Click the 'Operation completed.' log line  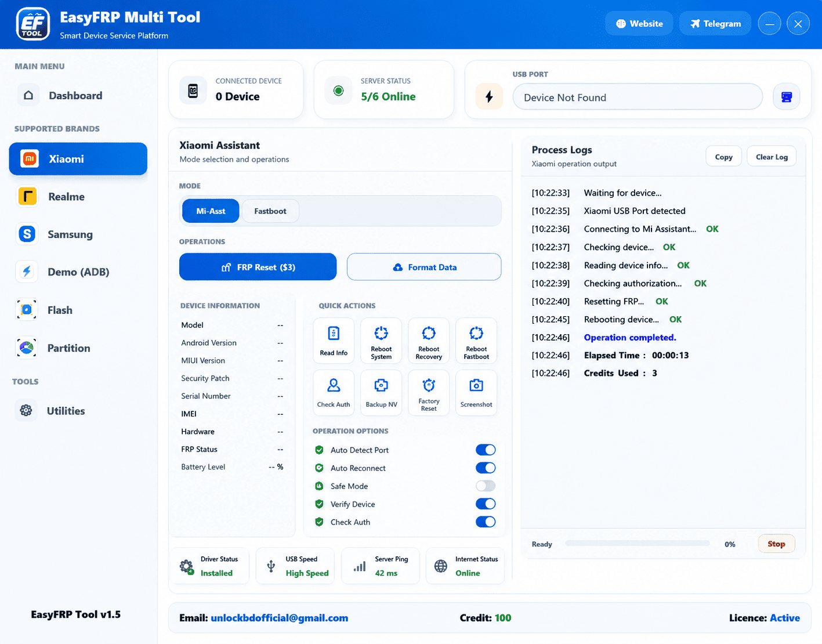630,337
